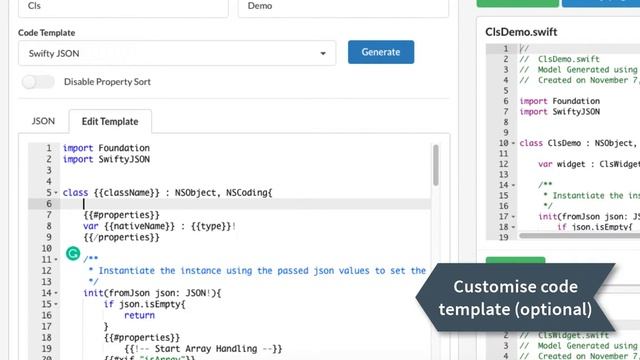Image resolution: width=640 pixels, height=360 pixels.
Task: Collapse ClsDemo.swift if fold at line 18
Action: [x=513, y=227]
